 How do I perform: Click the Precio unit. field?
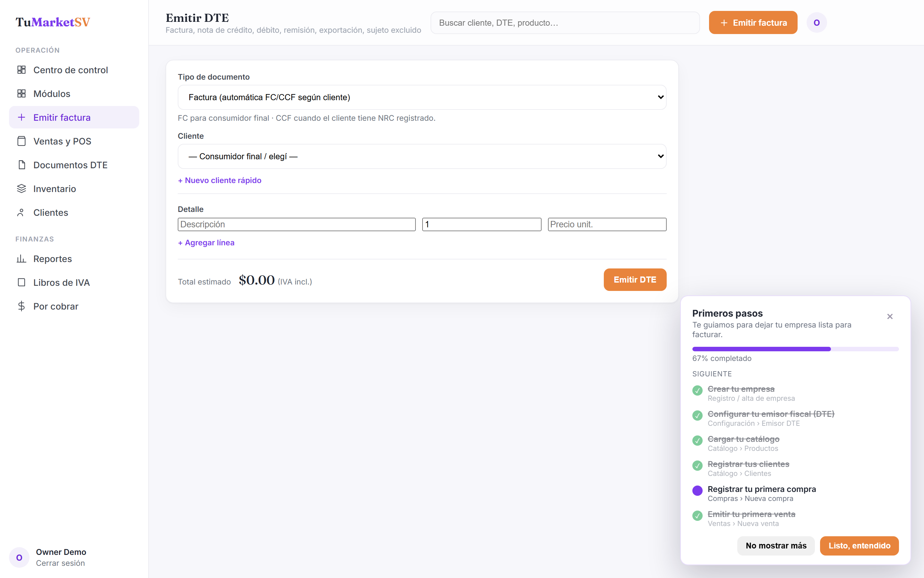pos(607,224)
